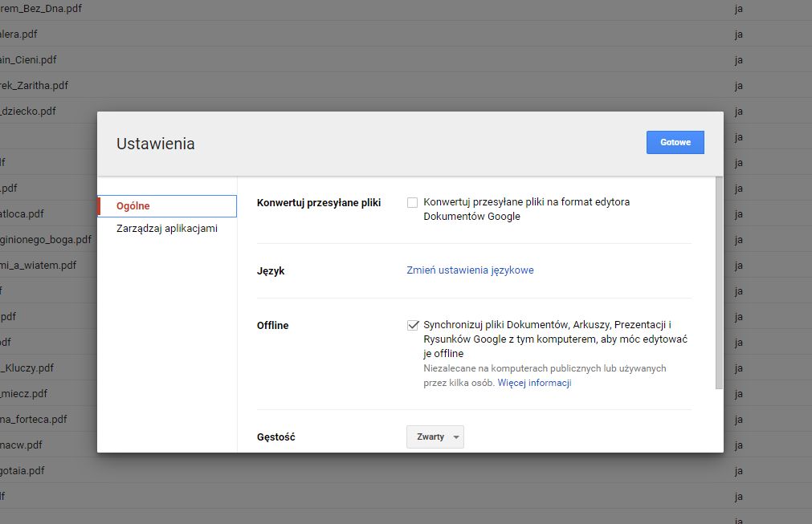Select the file ending in miecz.pdf
The height and width of the screenshot is (524, 812).
coord(24,393)
